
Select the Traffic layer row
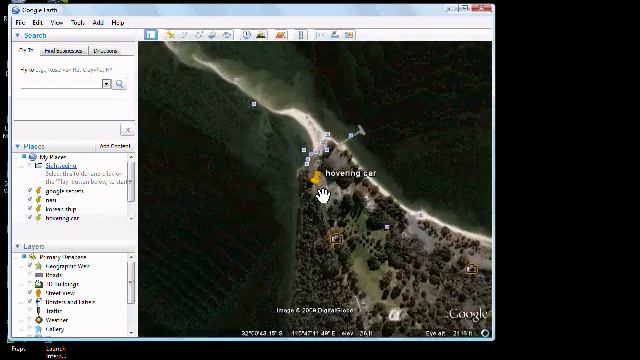(x=53, y=311)
